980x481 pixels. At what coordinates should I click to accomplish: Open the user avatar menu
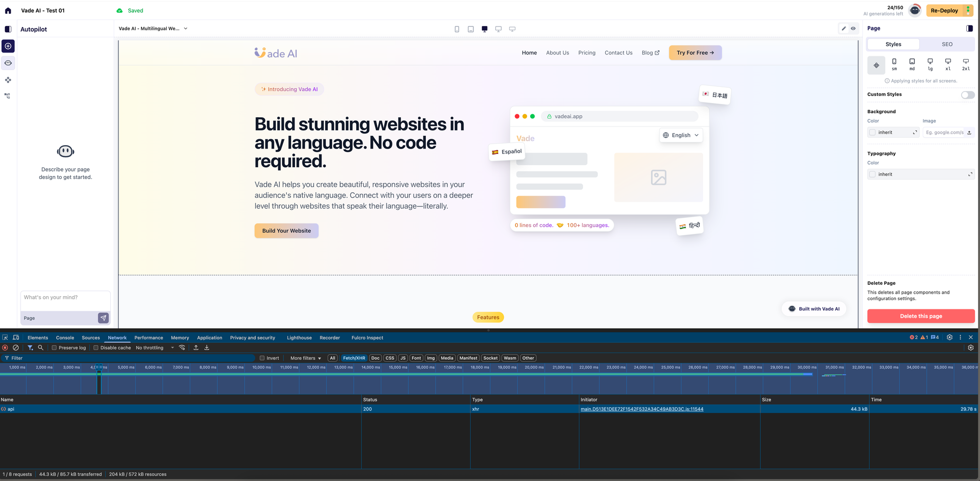(x=914, y=10)
